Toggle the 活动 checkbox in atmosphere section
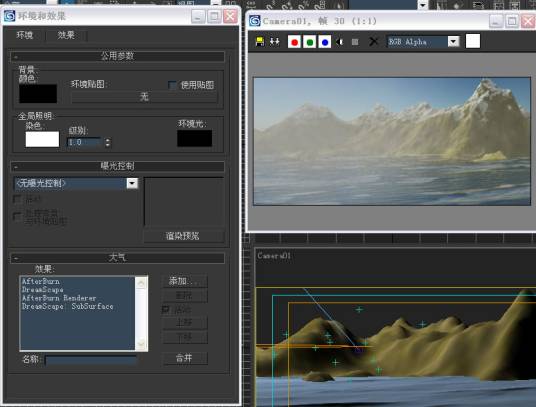The image size is (536, 407). 166,310
